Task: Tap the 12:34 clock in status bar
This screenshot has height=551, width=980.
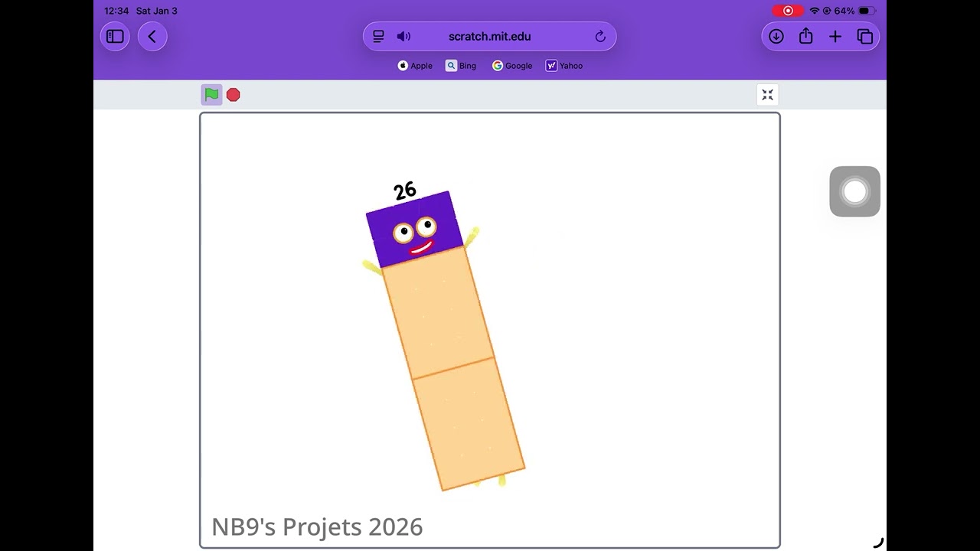Action: point(116,11)
